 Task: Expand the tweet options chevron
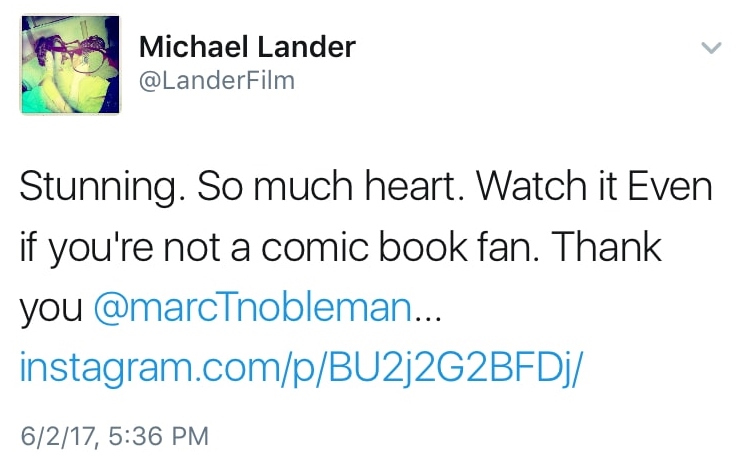pyautogui.click(x=711, y=48)
